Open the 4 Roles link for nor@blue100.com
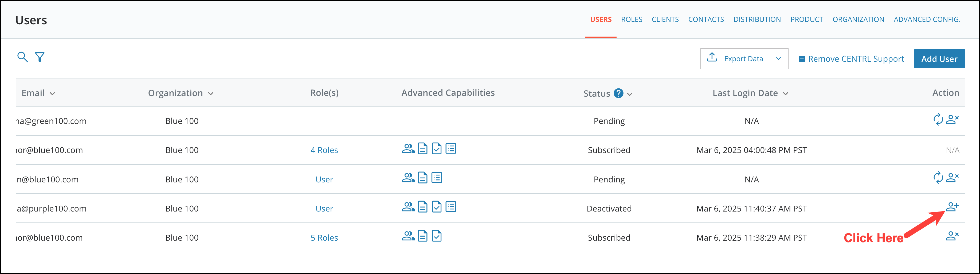This screenshot has height=274, width=980. [x=324, y=150]
